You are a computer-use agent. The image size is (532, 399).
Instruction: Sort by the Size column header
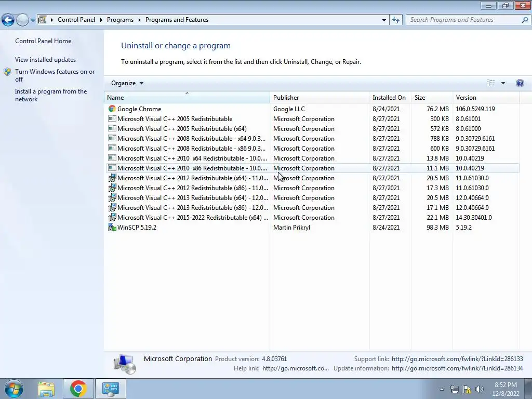(432, 97)
